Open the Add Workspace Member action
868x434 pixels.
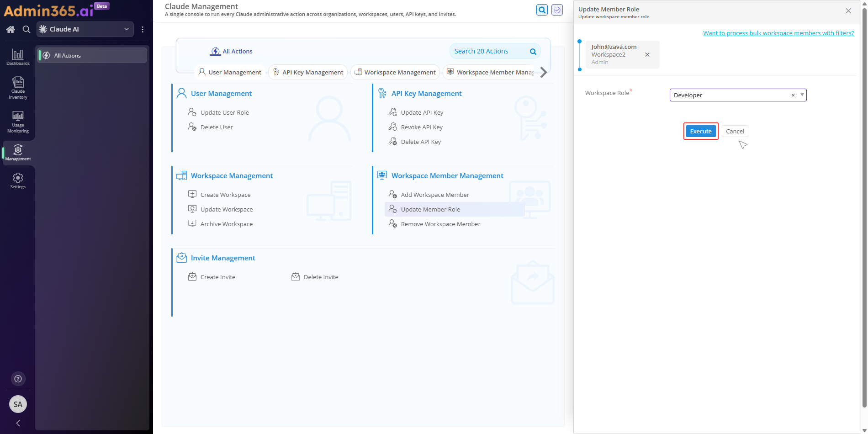[x=435, y=195]
